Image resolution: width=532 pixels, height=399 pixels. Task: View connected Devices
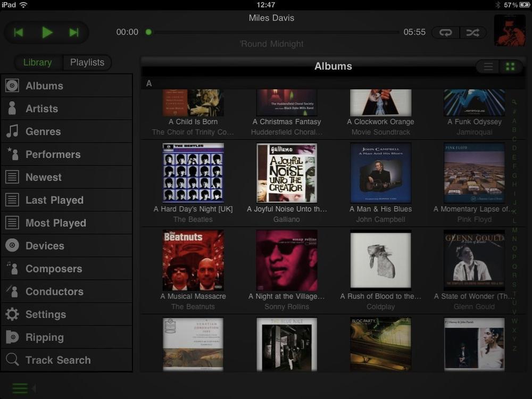45,245
